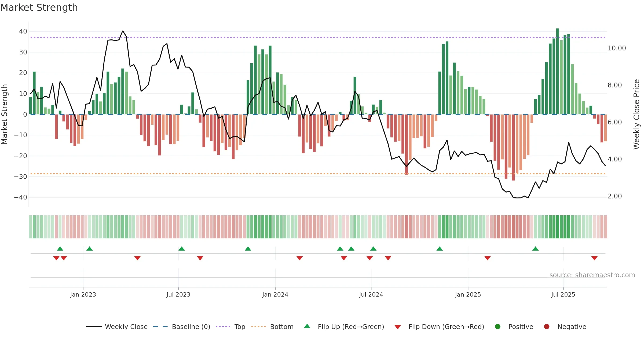This screenshot has width=644, height=362.
Task: Click the Weekly Close Price axis title
Action: click(636, 114)
